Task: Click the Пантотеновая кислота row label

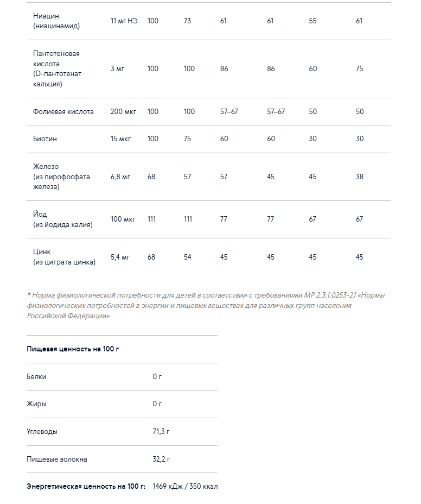Action: [57, 69]
